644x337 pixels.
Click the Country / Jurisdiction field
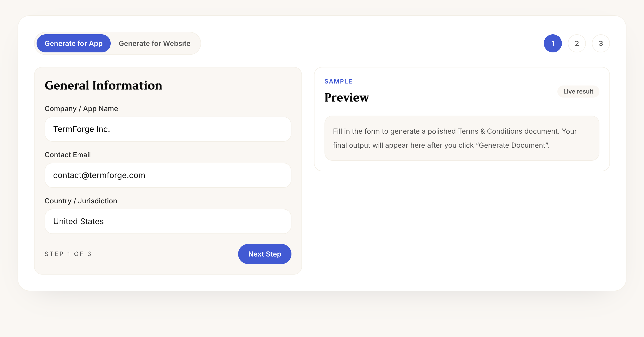(x=168, y=221)
